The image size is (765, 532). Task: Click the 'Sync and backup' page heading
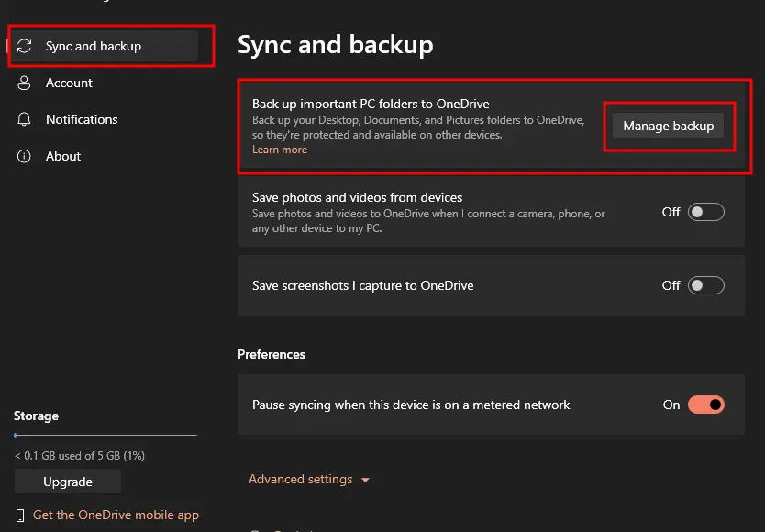[x=336, y=45]
